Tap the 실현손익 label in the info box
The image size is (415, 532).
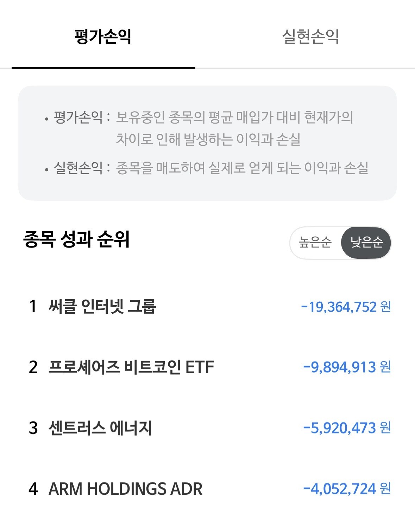point(78,168)
